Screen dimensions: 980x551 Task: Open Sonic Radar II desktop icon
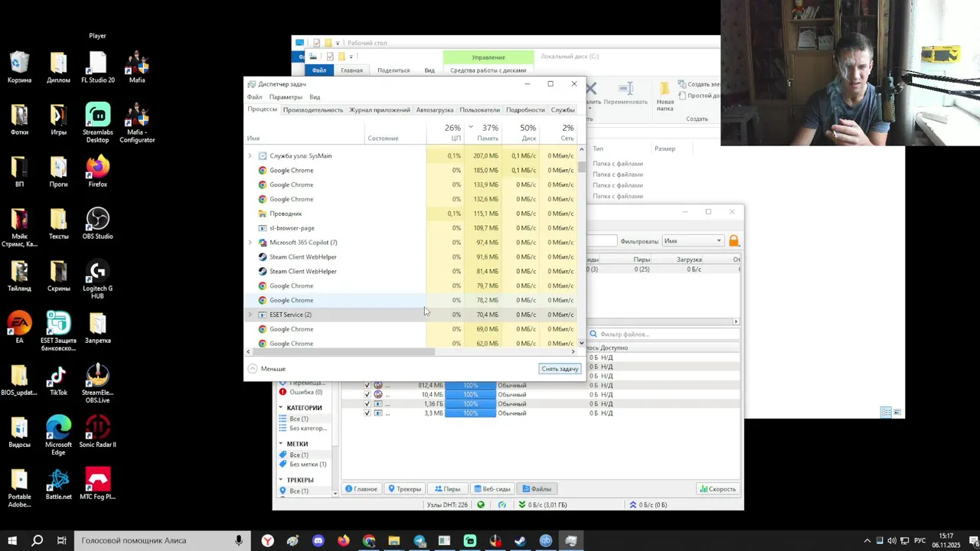(x=97, y=432)
